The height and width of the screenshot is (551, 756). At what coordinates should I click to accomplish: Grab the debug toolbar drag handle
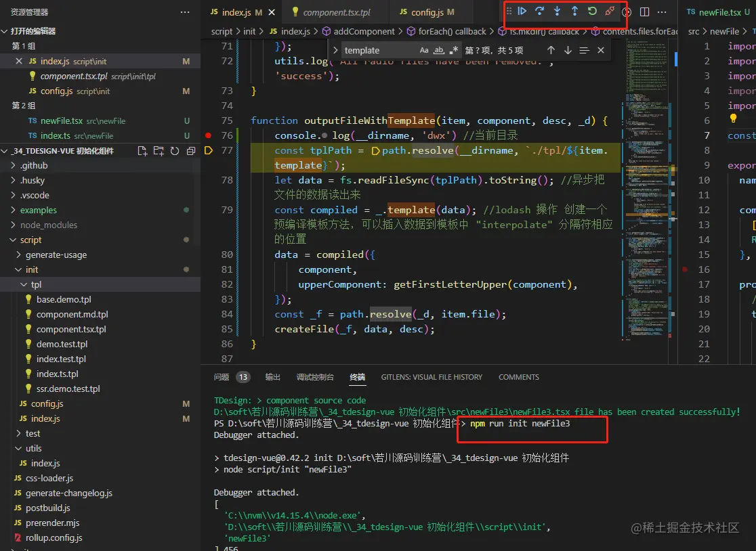click(509, 11)
